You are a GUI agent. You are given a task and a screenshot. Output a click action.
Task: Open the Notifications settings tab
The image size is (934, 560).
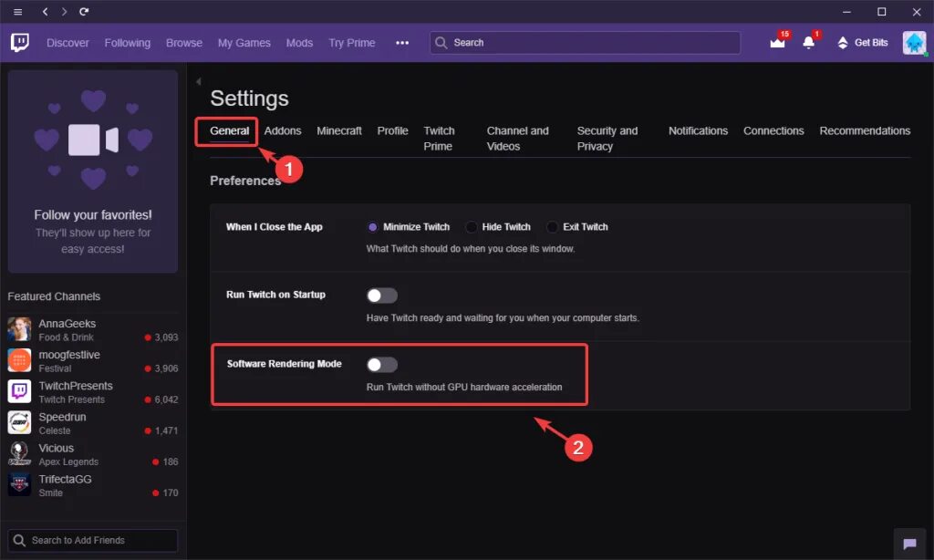point(698,131)
